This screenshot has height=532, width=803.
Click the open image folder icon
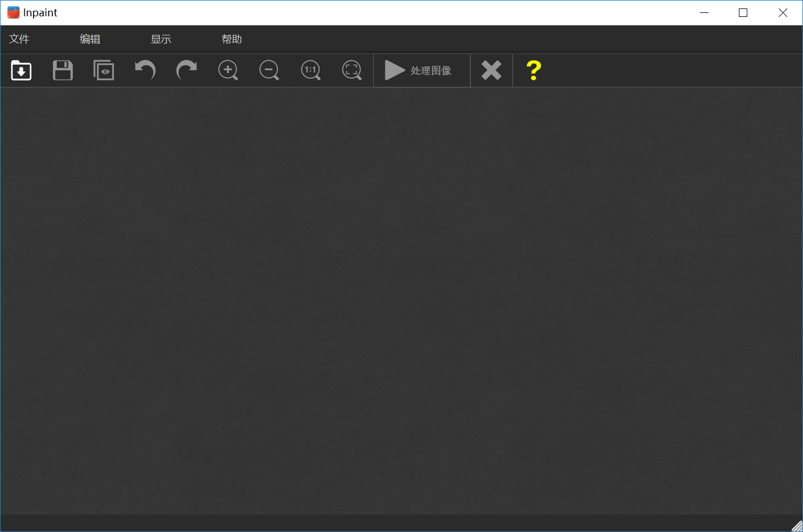coord(21,70)
